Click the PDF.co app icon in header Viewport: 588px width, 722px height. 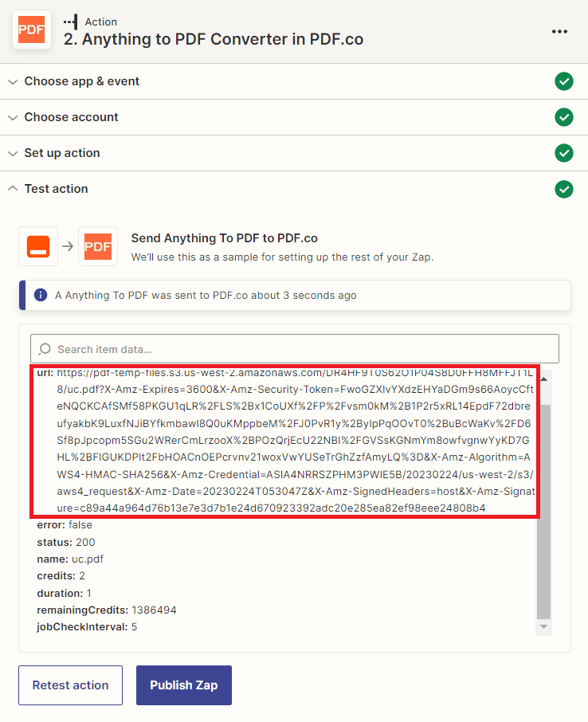pyautogui.click(x=31, y=30)
